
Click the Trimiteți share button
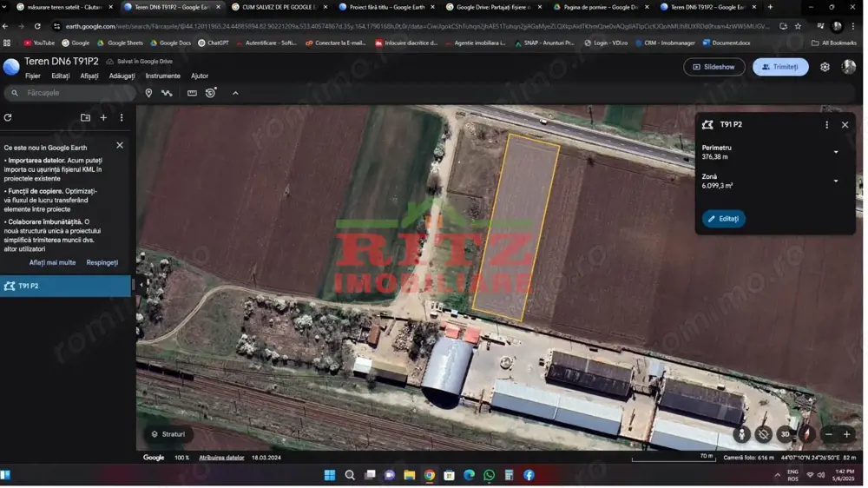coord(779,67)
